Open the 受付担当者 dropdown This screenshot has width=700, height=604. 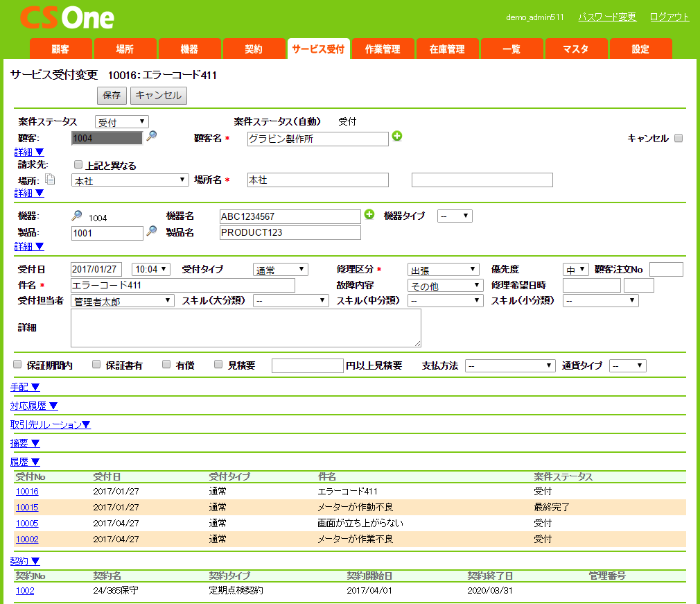(122, 301)
